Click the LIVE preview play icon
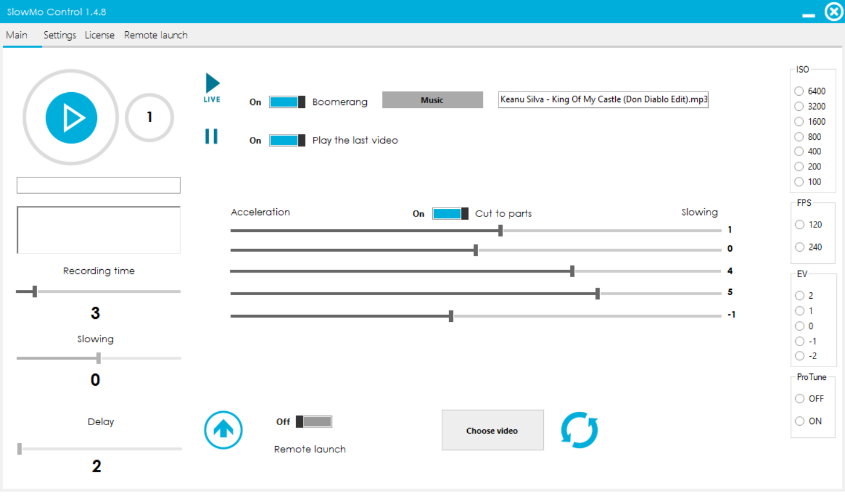 coord(212,85)
